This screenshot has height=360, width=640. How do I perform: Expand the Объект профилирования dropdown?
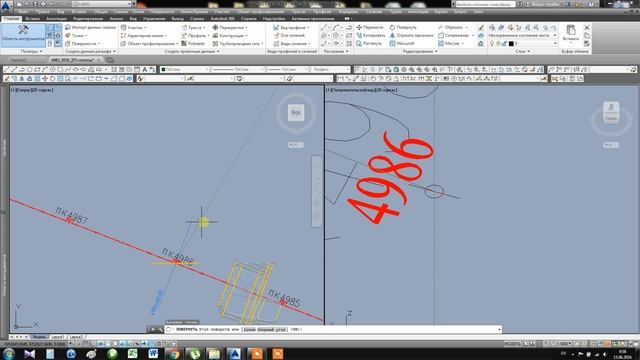point(149,43)
